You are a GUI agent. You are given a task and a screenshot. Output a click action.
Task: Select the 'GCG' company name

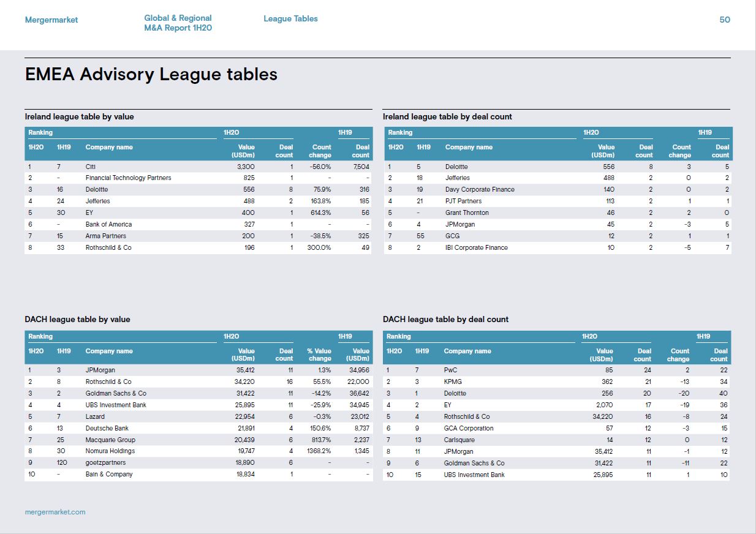pos(452,236)
